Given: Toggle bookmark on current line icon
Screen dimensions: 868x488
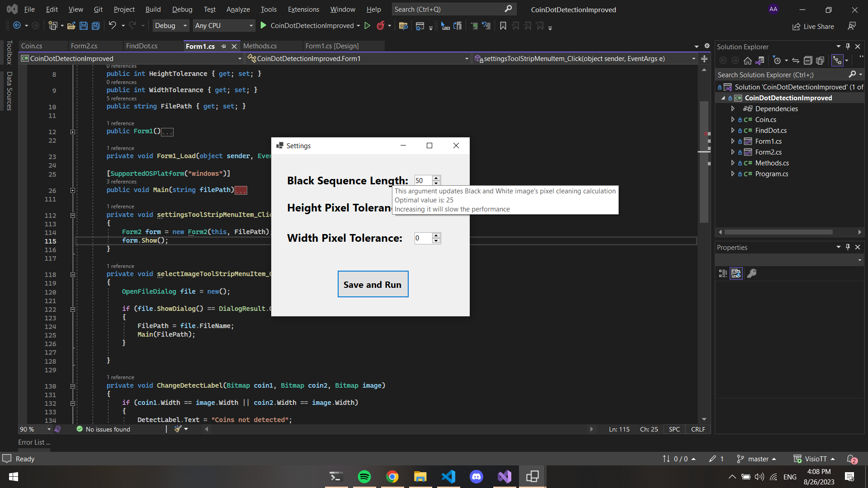Looking at the screenshot, I should point(503,26).
